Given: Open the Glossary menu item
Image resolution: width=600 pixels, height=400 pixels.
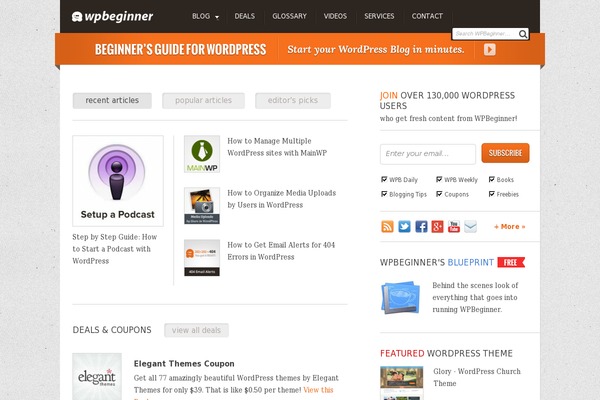Looking at the screenshot, I should coord(289,16).
